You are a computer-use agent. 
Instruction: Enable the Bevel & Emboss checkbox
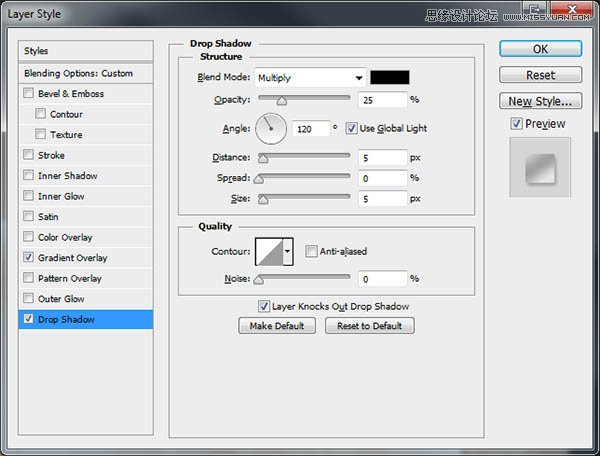click(28, 93)
